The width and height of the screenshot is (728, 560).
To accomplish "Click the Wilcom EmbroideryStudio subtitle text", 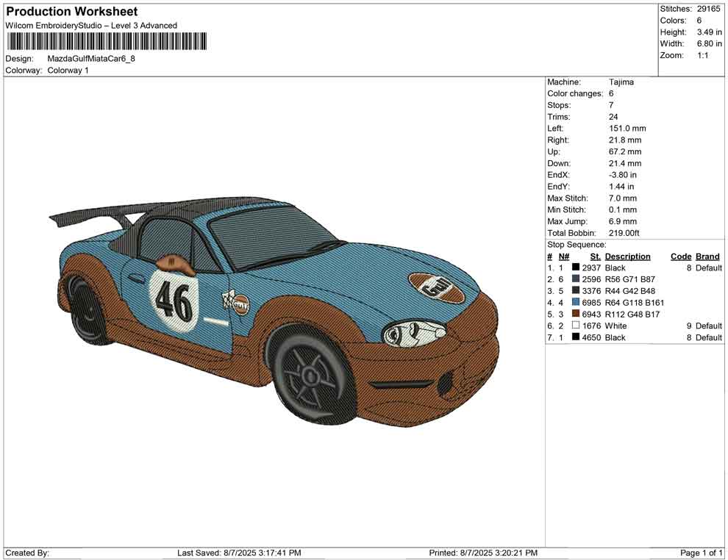I will point(91,26).
